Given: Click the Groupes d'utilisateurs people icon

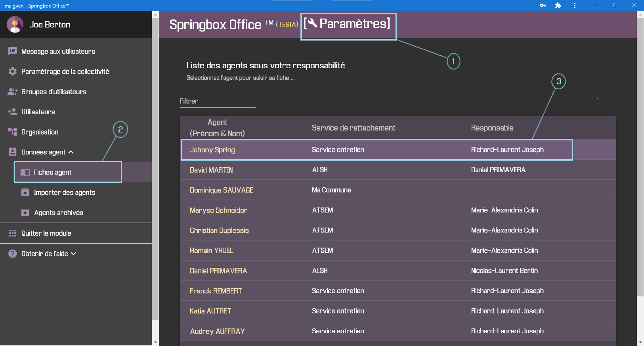Looking at the screenshot, I should pyautogui.click(x=13, y=92).
